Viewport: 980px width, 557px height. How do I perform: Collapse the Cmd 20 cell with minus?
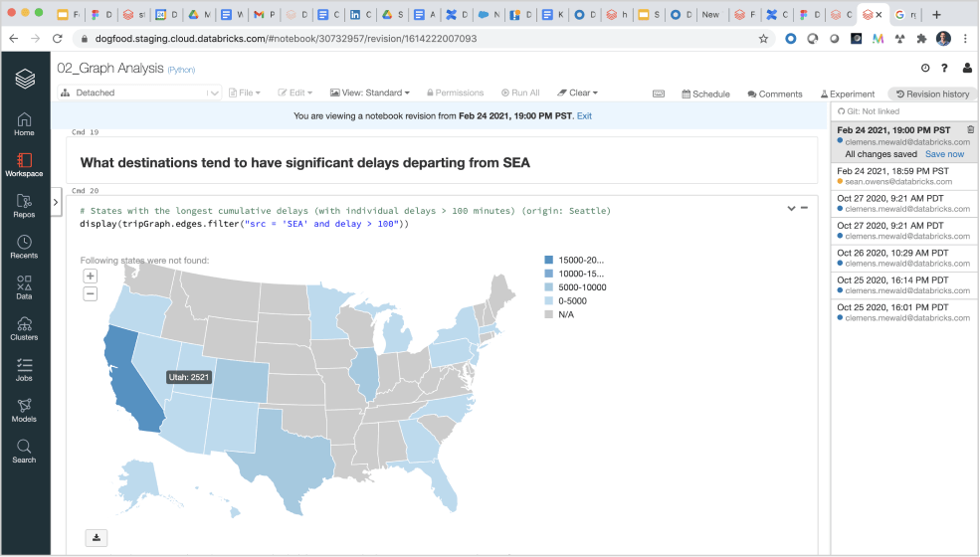coord(804,208)
